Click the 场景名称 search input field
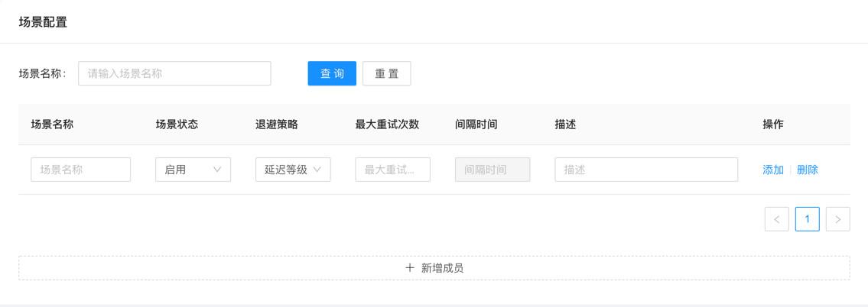This screenshot has height=307, width=868. click(174, 73)
